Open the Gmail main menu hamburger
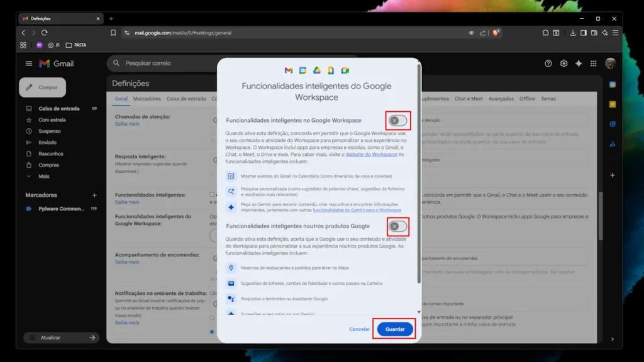The image size is (644, 362). (29, 63)
